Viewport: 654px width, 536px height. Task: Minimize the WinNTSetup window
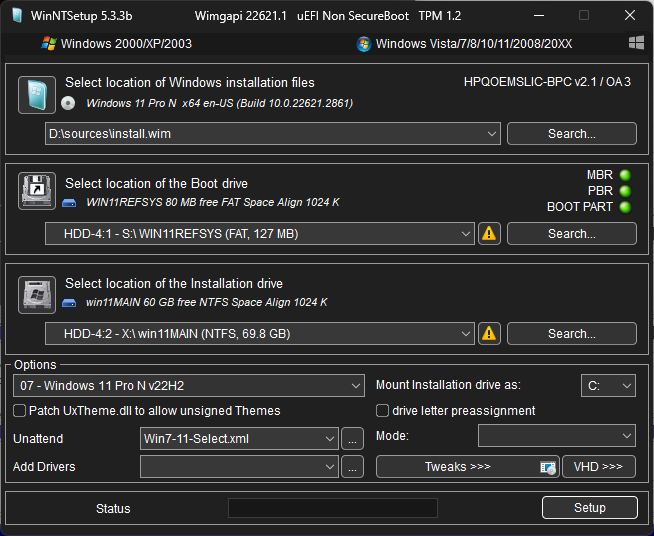(539, 15)
